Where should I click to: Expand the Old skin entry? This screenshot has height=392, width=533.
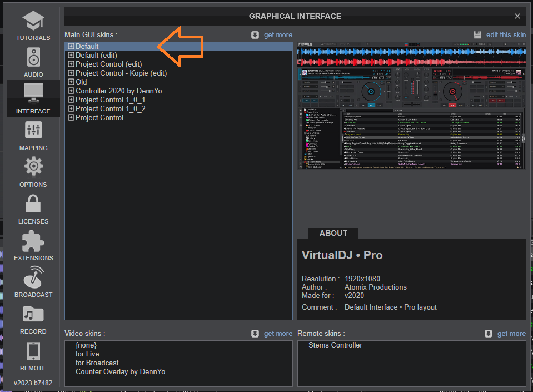(x=71, y=82)
